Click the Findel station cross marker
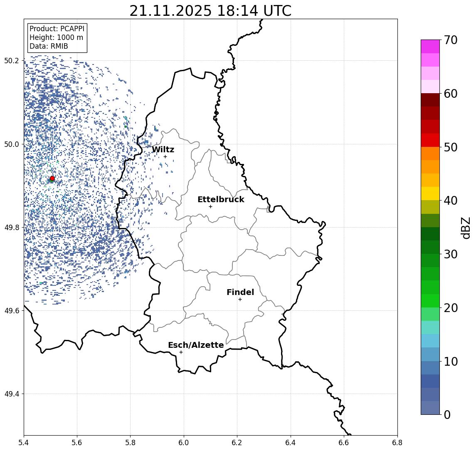The height and width of the screenshot is (451, 476). tap(240, 300)
